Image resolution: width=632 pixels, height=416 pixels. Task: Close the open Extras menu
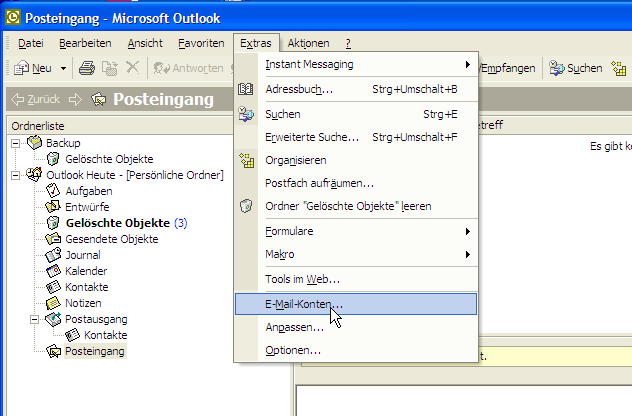point(256,43)
